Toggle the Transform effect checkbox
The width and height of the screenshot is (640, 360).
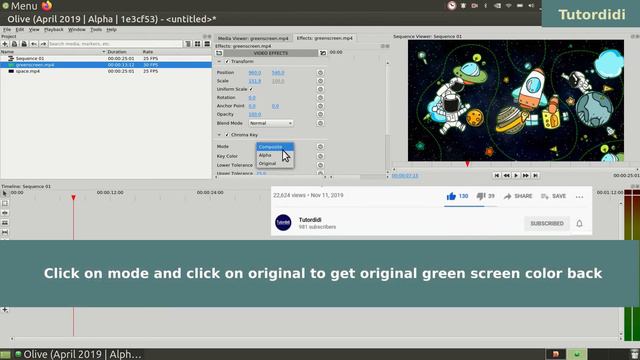pyautogui.click(x=227, y=62)
